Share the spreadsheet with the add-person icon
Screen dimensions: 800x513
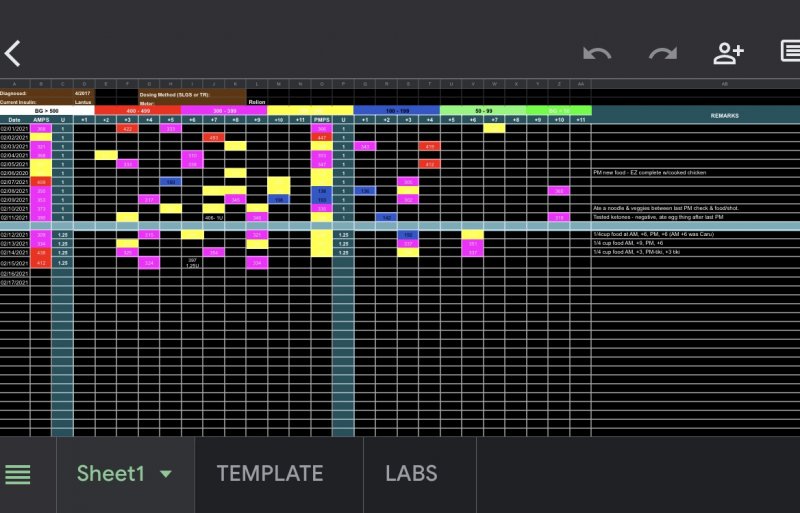[728, 53]
